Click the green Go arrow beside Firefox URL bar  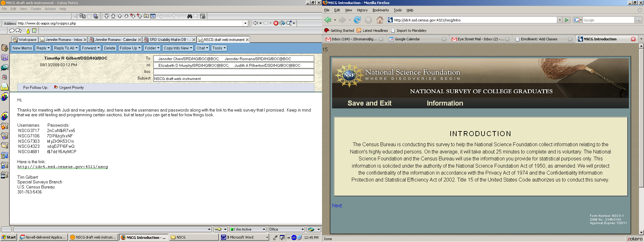point(567,20)
